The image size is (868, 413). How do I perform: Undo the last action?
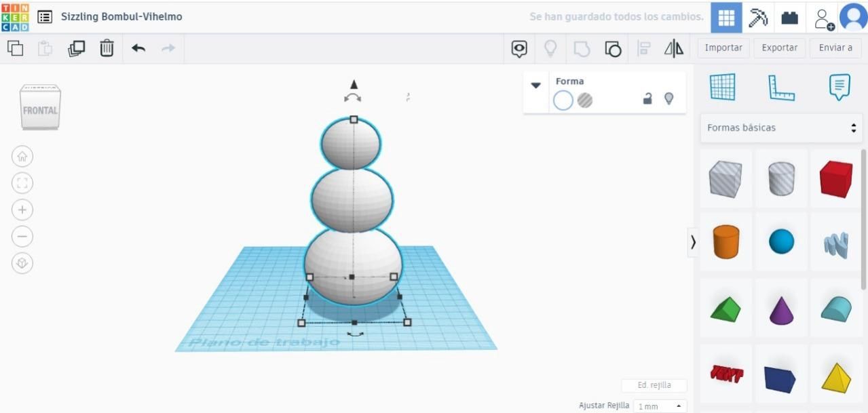(x=138, y=48)
